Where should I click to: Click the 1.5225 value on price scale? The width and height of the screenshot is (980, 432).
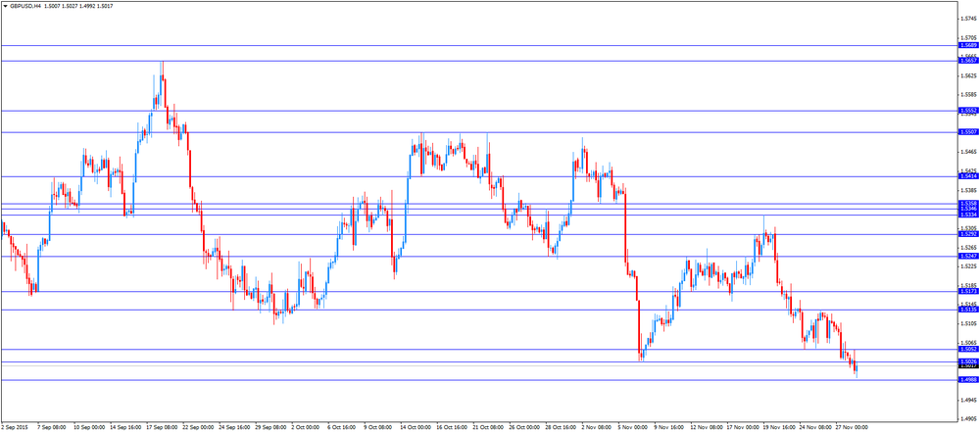click(967, 266)
